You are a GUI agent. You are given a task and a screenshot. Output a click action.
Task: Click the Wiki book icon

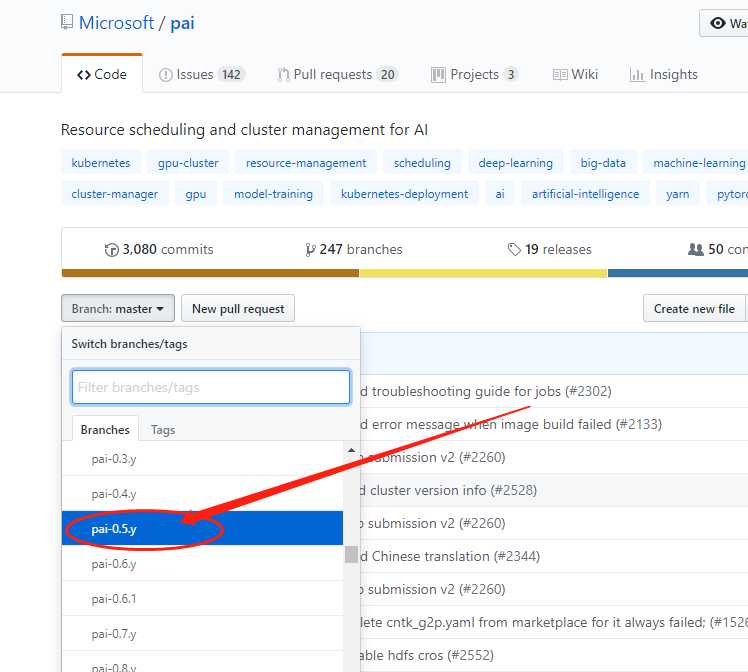[560, 75]
